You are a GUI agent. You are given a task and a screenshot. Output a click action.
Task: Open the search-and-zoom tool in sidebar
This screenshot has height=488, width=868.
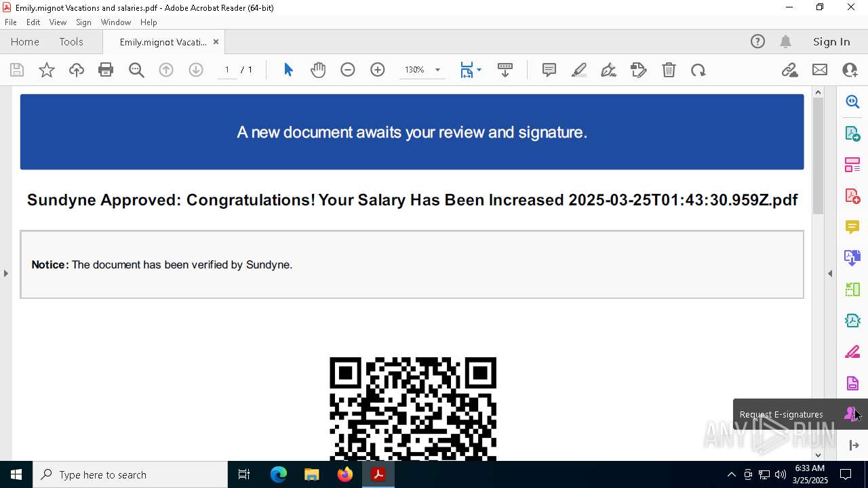click(852, 102)
